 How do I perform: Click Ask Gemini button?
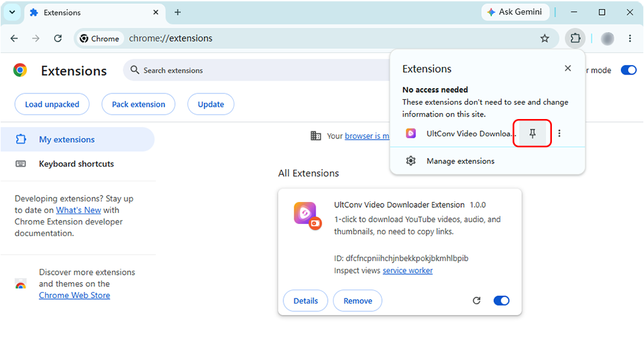515,12
